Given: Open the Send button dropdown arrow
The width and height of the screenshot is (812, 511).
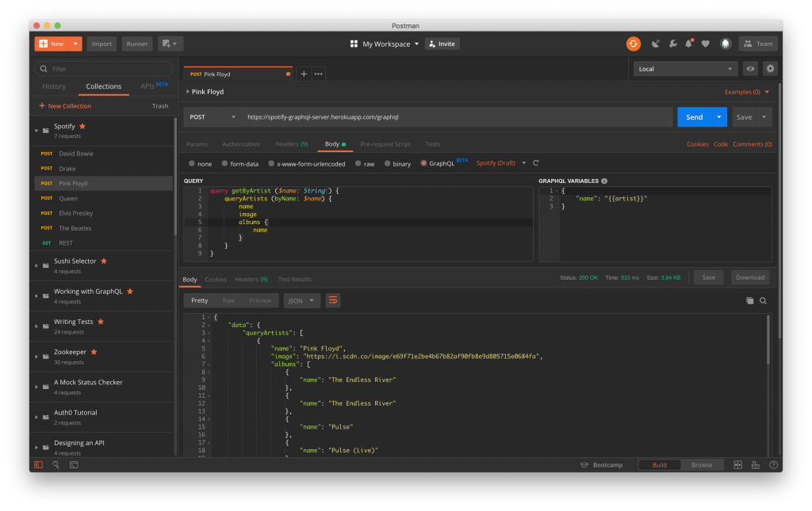Looking at the screenshot, I should [x=718, y=117].
